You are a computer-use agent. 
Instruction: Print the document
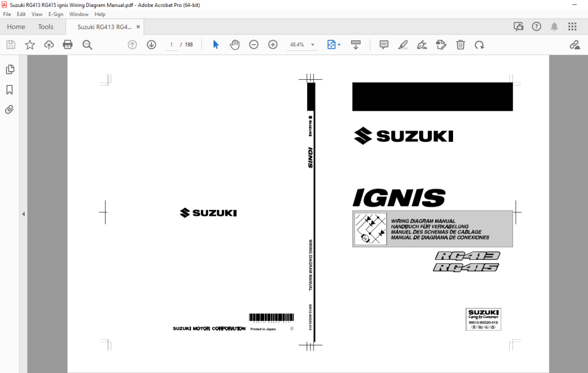tap(68, 45)
